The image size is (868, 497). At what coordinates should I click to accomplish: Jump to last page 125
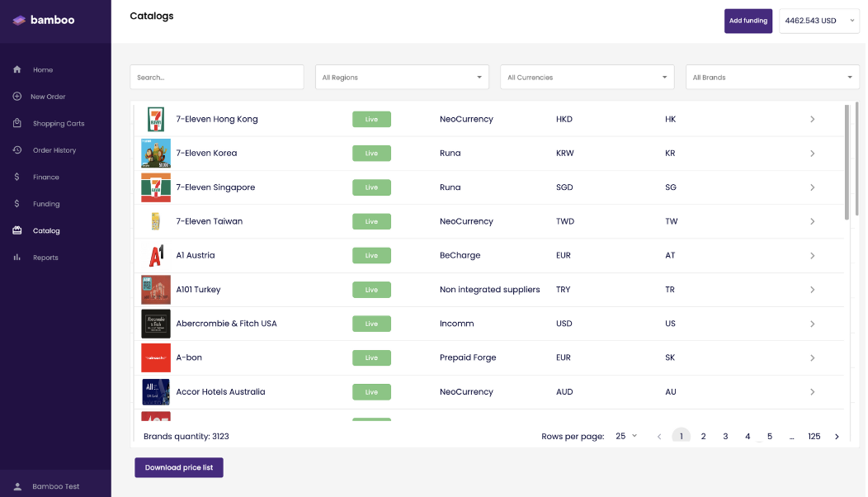[x=814, y=437]
